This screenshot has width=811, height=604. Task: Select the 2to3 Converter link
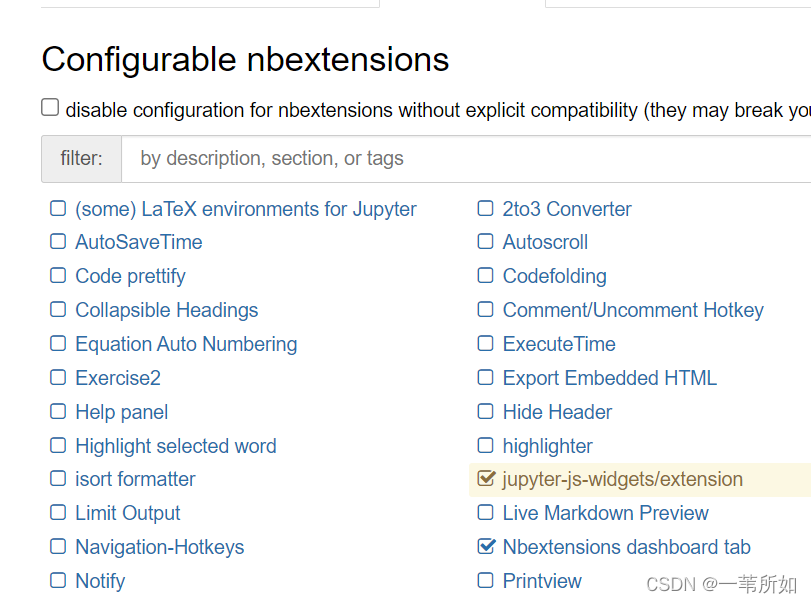pos(567,209)
